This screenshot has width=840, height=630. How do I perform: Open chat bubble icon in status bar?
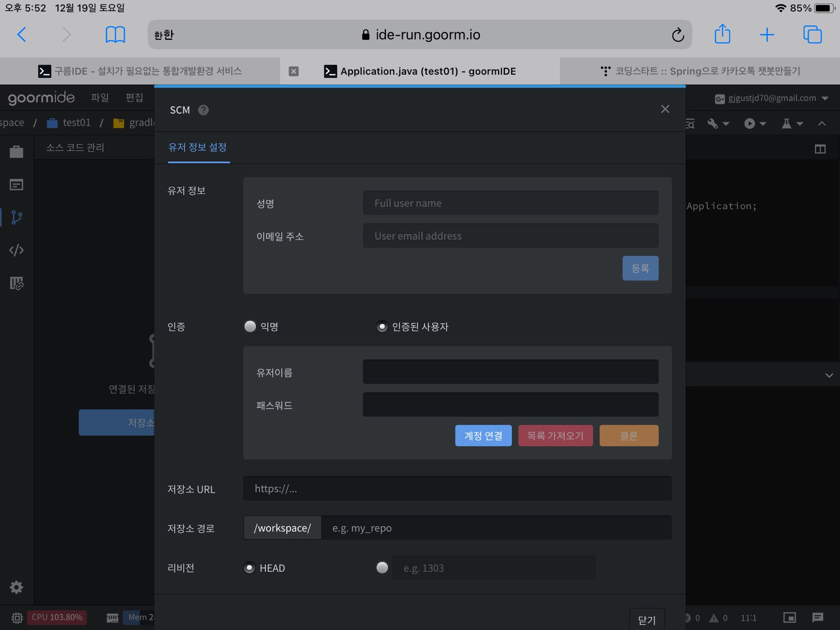point(818,617)
